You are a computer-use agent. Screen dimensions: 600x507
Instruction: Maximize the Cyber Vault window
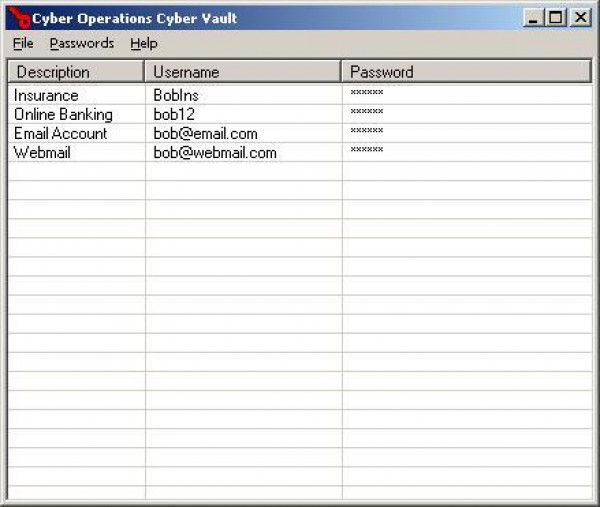click(x=556, y=18)
